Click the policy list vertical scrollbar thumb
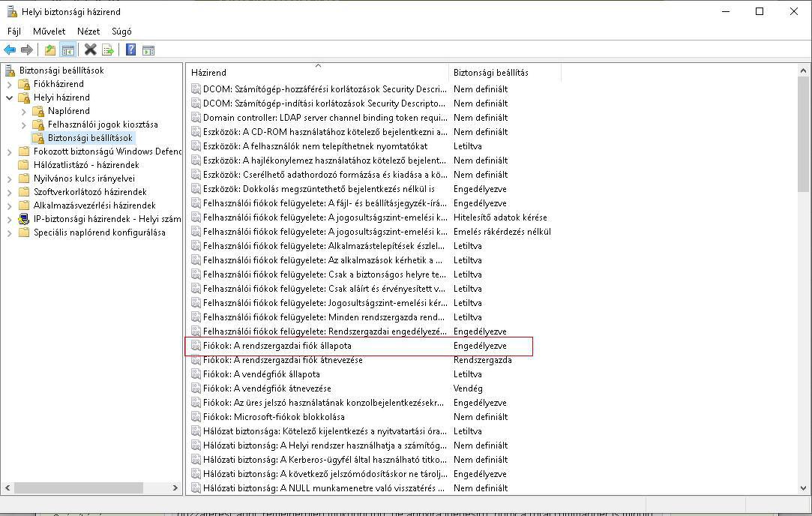Viewport: 812px width, 516px height. click(x=803, y=134)
